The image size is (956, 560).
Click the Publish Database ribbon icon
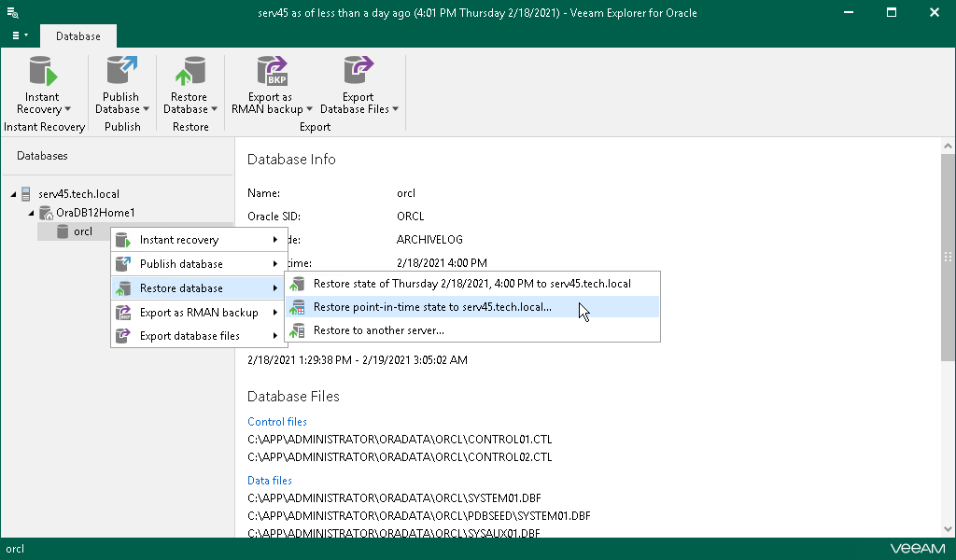[x=121, y=71]
